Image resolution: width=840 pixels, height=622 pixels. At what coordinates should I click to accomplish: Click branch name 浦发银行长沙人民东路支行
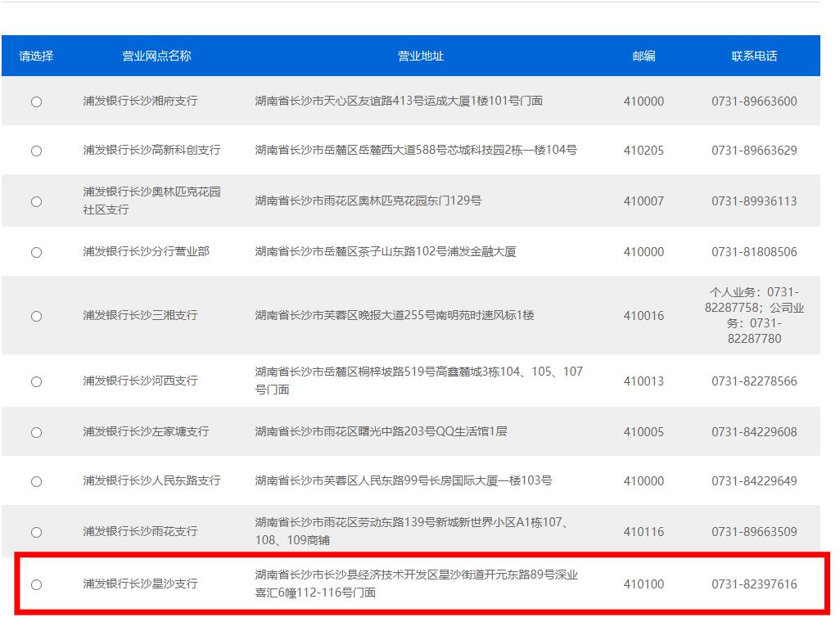pyautogui.click(x=151, y=480)
